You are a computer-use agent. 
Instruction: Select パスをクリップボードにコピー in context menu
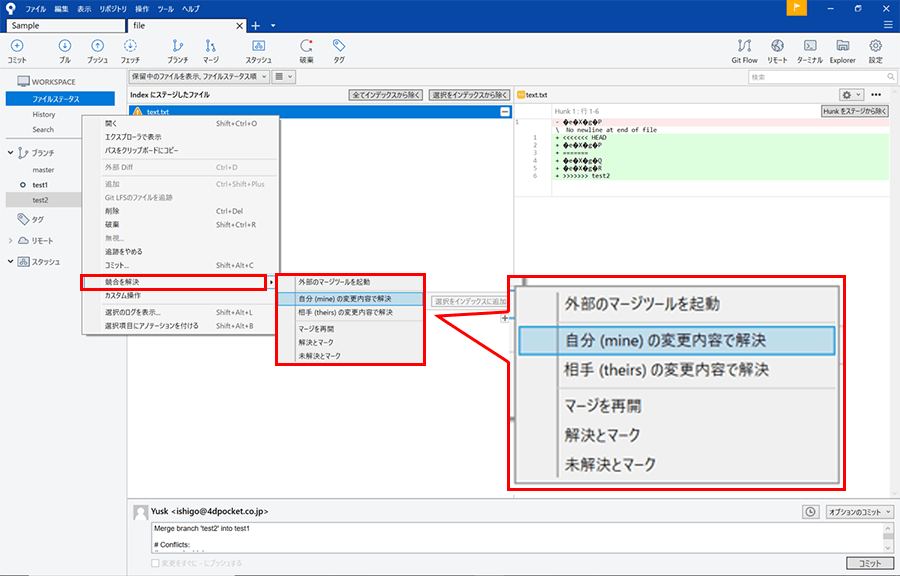click(x=181, y=150)
